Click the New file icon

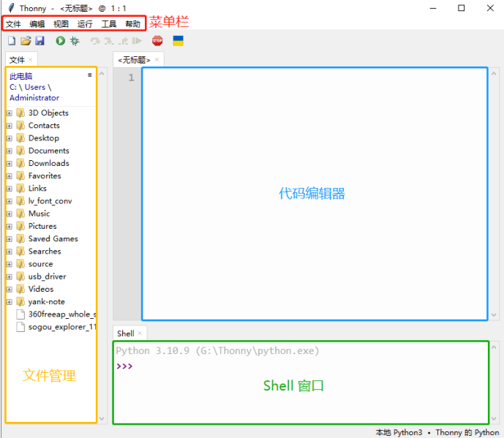(x=12, y=42)
